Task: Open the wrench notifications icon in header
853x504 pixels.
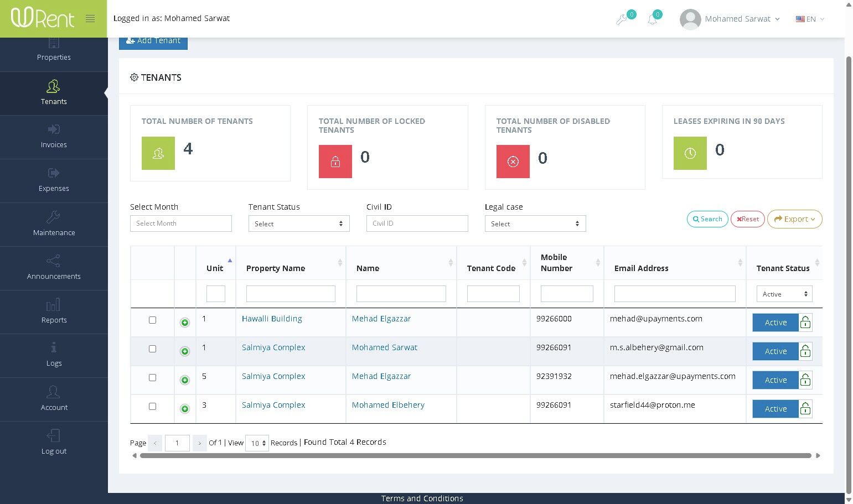Action: (x=622, y=20)
